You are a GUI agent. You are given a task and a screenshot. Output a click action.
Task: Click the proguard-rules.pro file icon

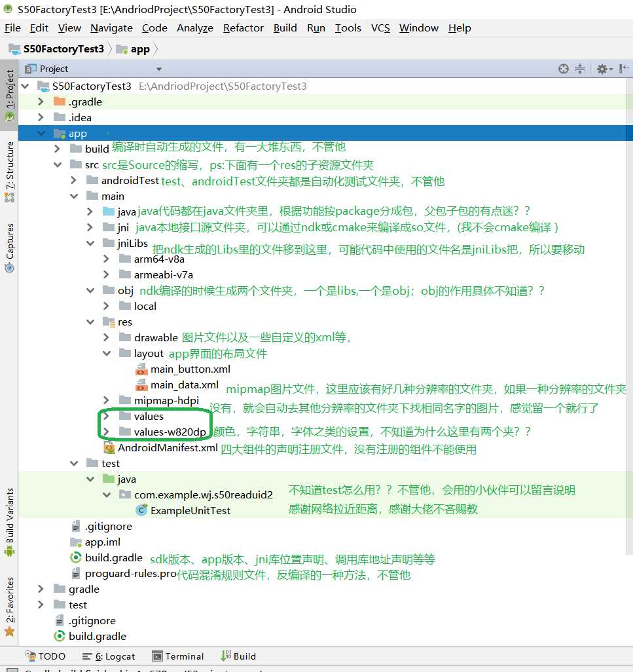pos(76,574)
